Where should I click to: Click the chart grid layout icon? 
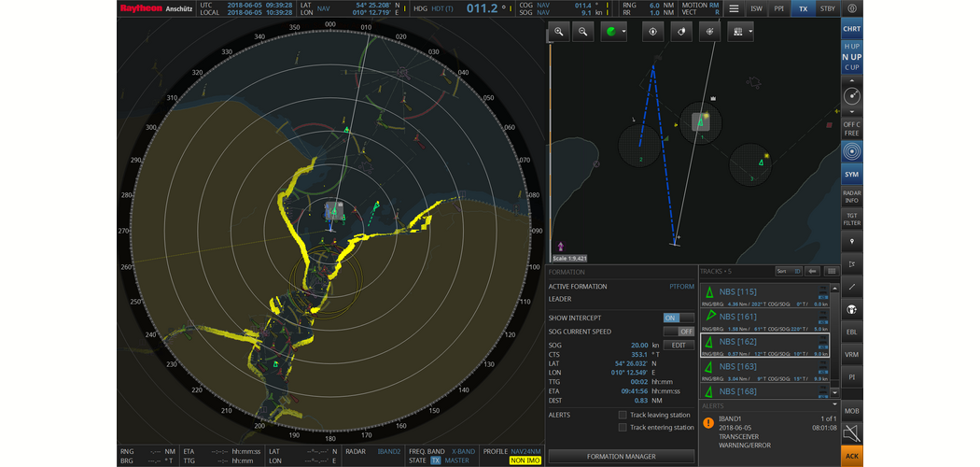coord(737,32)
